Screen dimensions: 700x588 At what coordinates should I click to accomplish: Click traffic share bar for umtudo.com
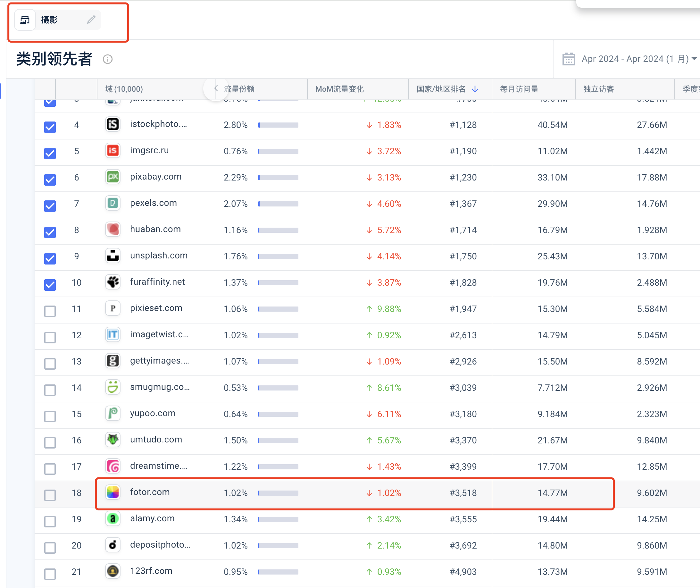[x=278, y=440]
